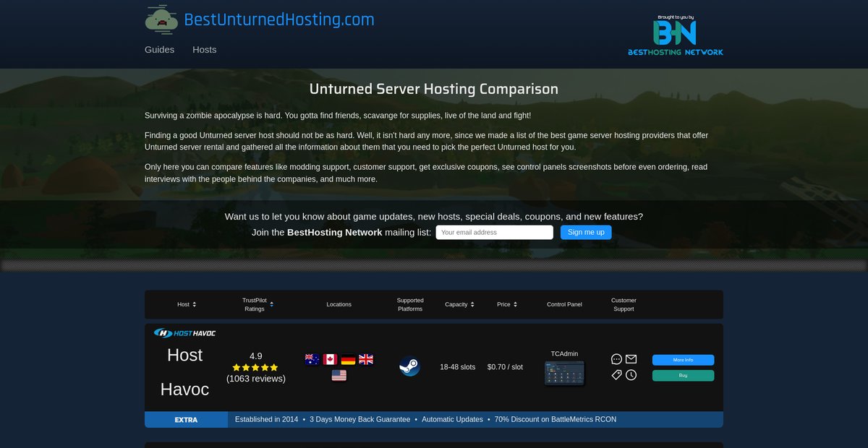The width and height of the screenshot is (868, 448).
Task: Click the EXTRA label bar
Action: tap(186, 420)
